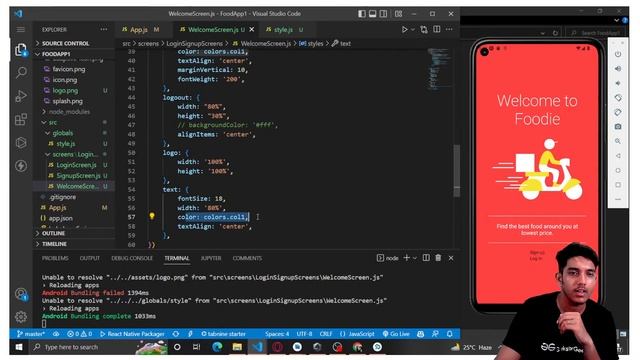The height and width of the screenshot is (360, 640).
Task: Open the Explorer view in activity bar
Action: 21,50
